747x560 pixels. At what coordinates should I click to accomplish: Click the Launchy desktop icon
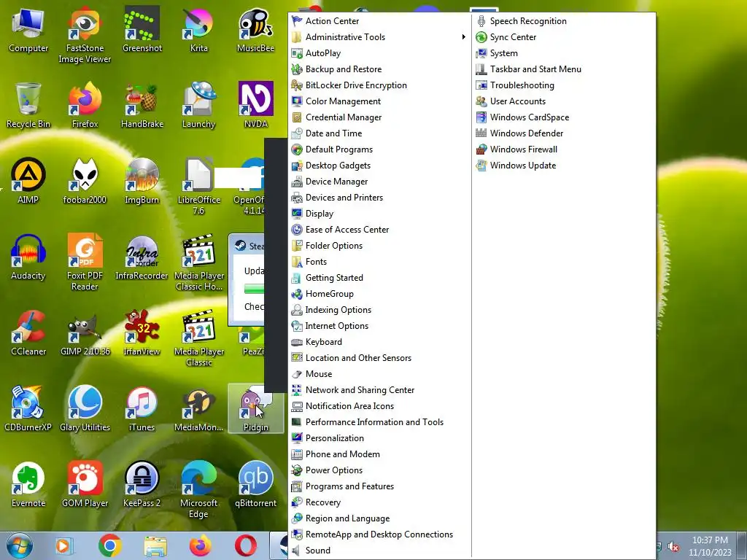click(198, 106)
